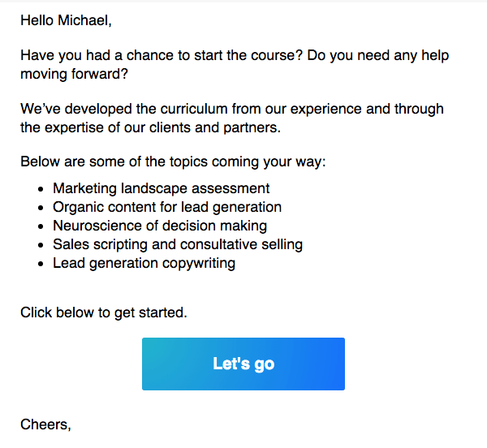Click the bullet dot before Lead generation
The height and width of the screenshot is (448, 487).
41,264
